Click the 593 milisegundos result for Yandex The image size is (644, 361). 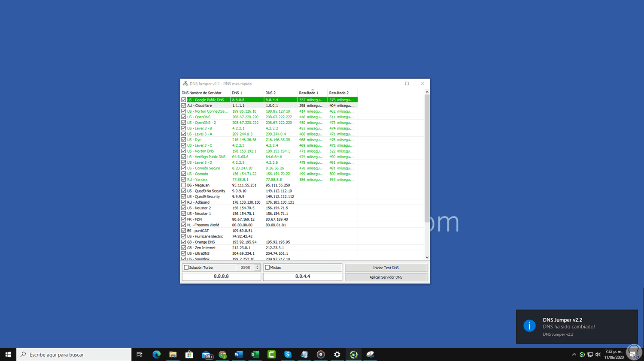click(x=341, y=180)
